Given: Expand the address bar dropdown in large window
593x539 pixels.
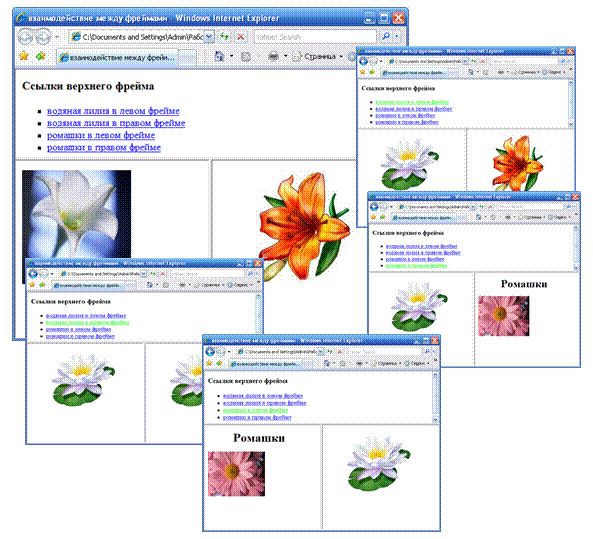Looking at the screenshot, I should pos(210,37).
